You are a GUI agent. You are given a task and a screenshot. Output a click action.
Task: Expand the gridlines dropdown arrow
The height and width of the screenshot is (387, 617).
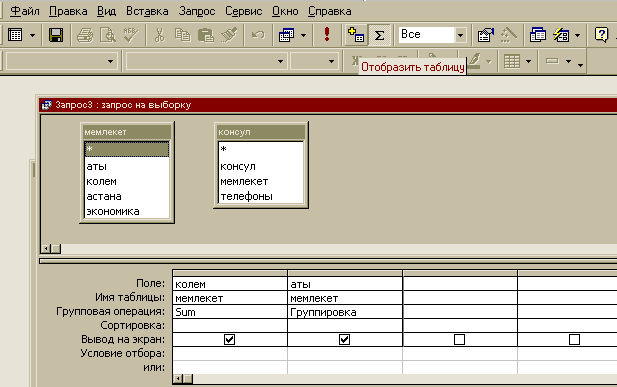tap(528, 61)
